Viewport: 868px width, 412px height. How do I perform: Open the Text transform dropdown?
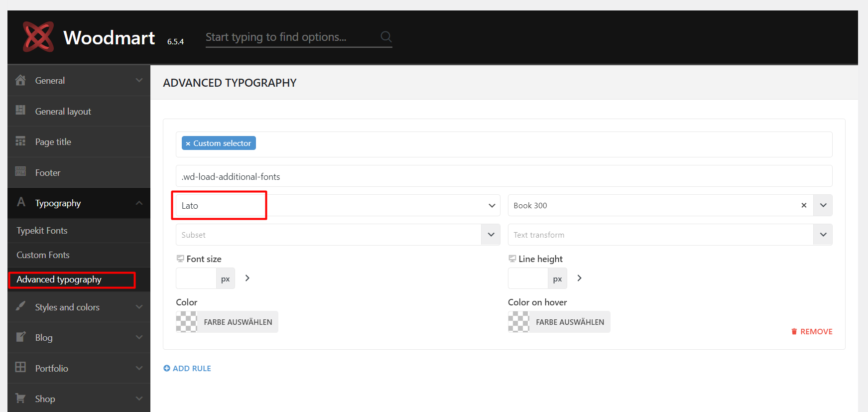click(670, 235)
